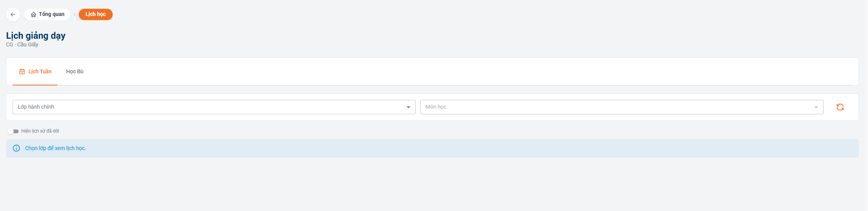Viewport: 868px width, 211px height.
Task: Select the Lịch Tuần tab
Action: (35, 71)
